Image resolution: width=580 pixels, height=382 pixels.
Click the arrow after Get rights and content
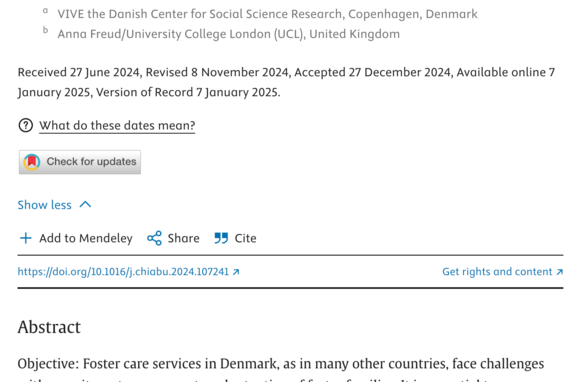click(x=560, y=272)
